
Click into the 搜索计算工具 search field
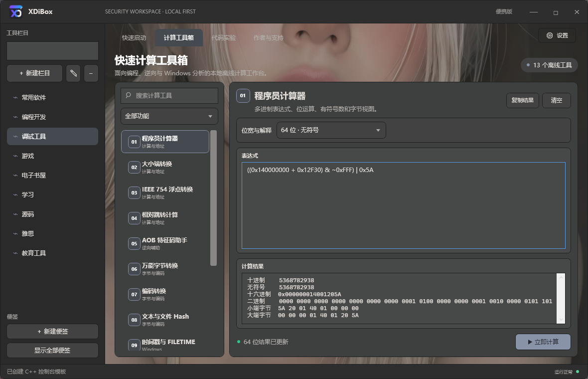pos(169,96)
